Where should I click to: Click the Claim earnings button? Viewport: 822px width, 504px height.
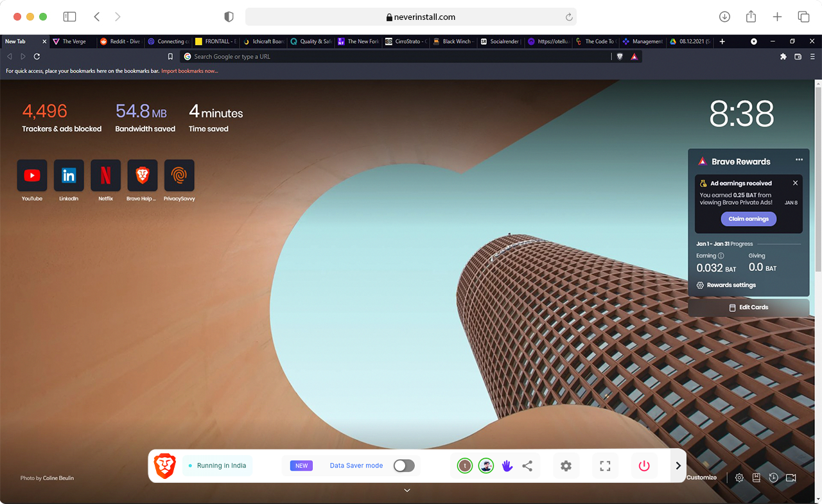(x=749, y=219)
